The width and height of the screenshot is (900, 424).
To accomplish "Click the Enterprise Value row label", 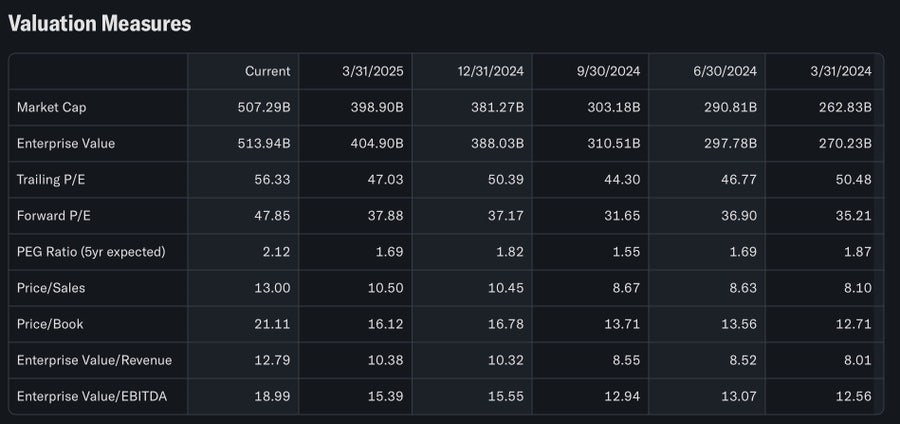I will [66, 143].
